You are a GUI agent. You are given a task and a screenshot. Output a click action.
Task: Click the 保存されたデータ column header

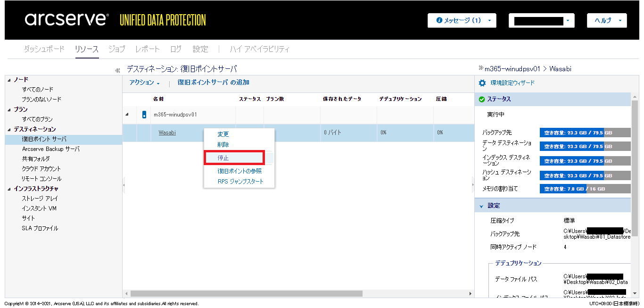pos(342,99)
